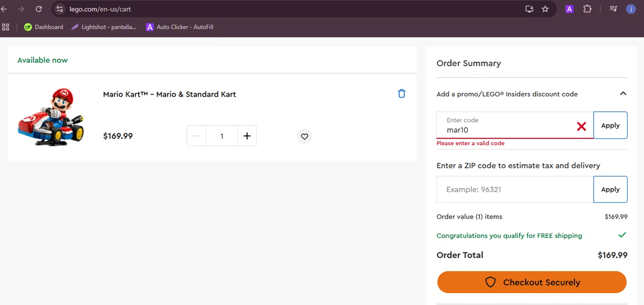
Task: View site information icon in address bar
Action: [60, 9]
